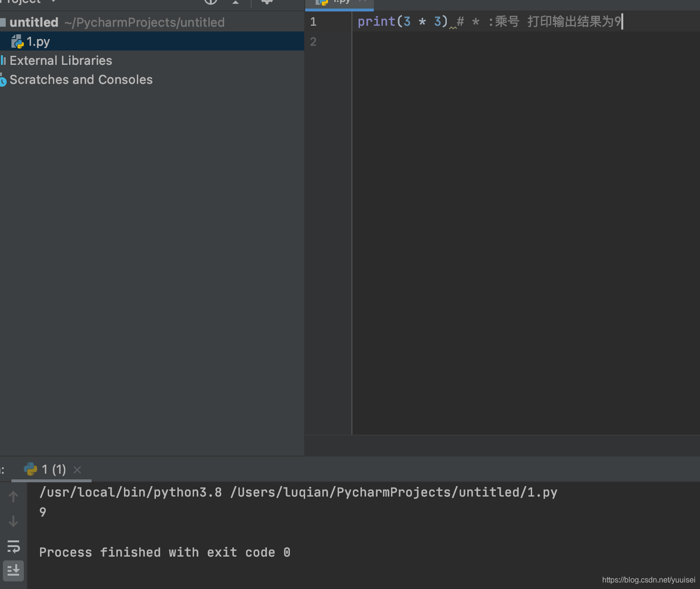Click the locate target icon in Project panel
Viewport: 700px width, 589px height.
[211, 2]
